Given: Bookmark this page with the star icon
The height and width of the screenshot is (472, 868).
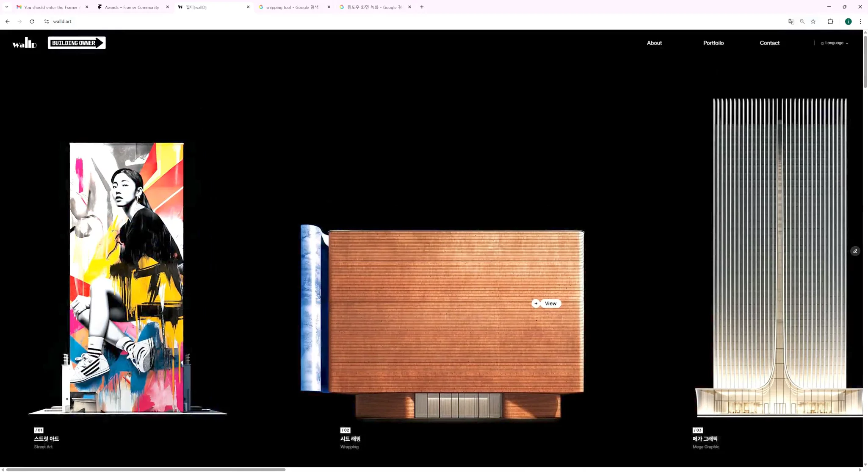Looking at the screenshot, I should pos(813,22).
